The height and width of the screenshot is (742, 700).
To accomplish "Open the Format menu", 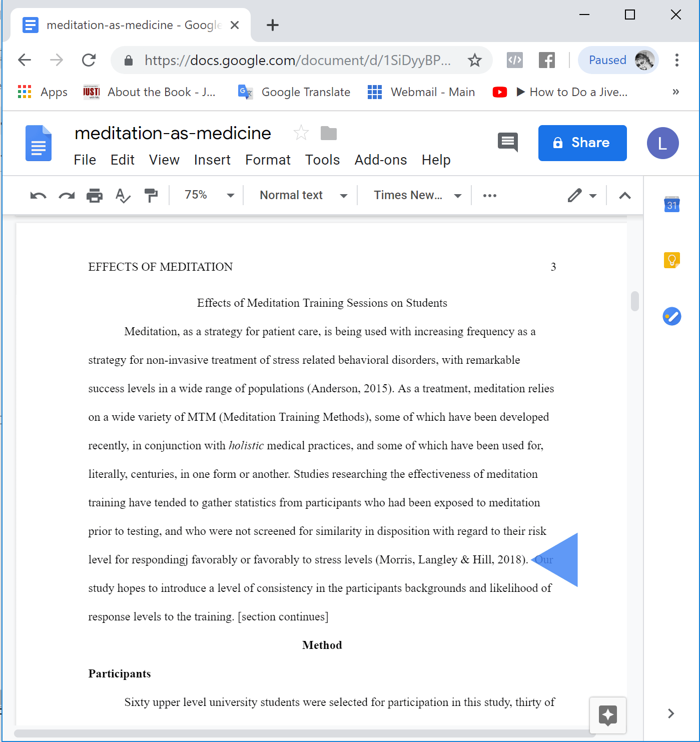I will 268,160.
